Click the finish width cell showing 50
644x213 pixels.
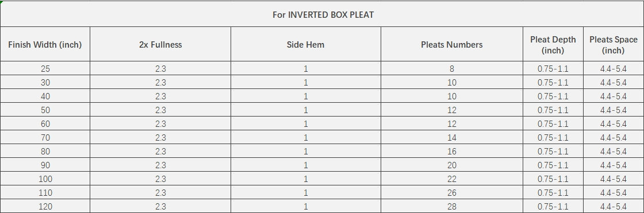pos(45,110)
